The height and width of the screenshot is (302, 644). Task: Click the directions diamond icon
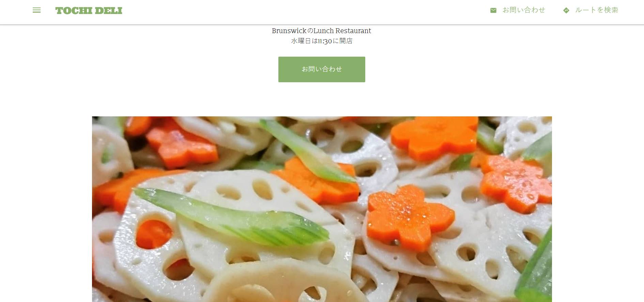tap(566, 10)
